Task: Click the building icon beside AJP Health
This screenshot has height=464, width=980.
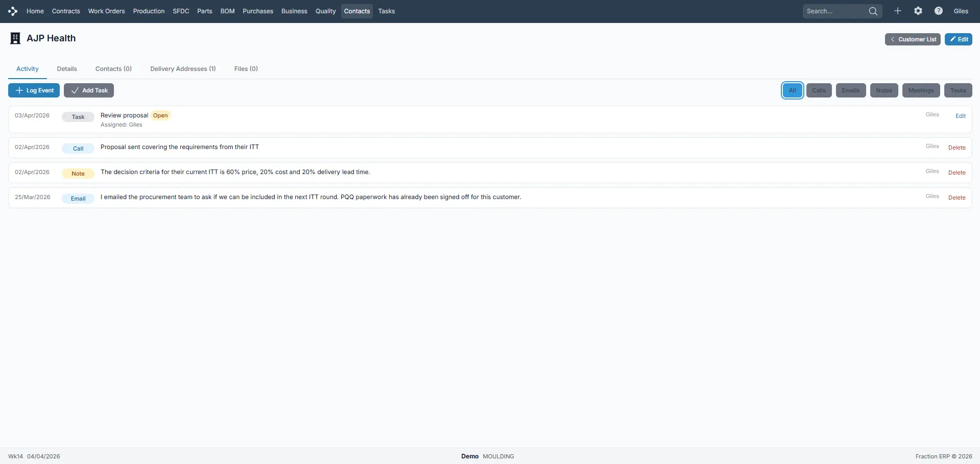Action: (15, 39)
